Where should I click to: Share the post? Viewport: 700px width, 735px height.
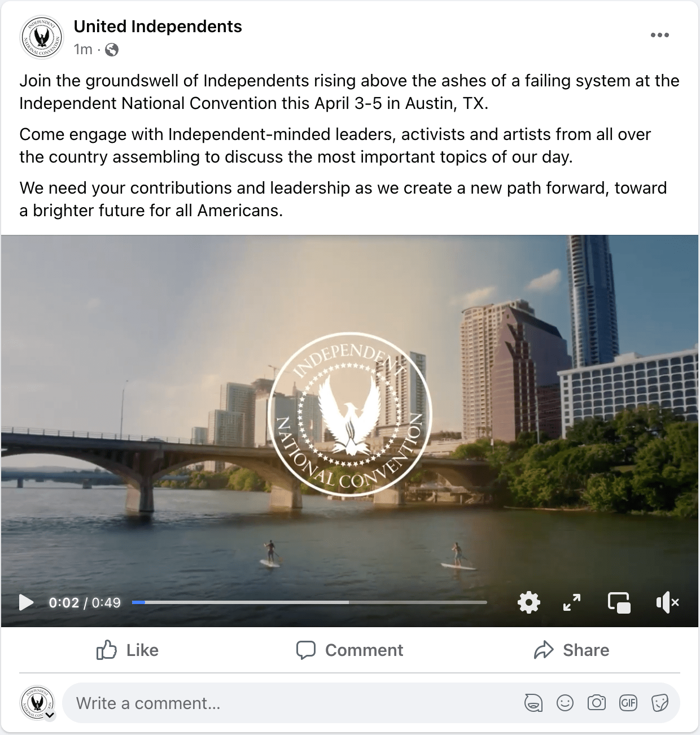coord(571,650)
